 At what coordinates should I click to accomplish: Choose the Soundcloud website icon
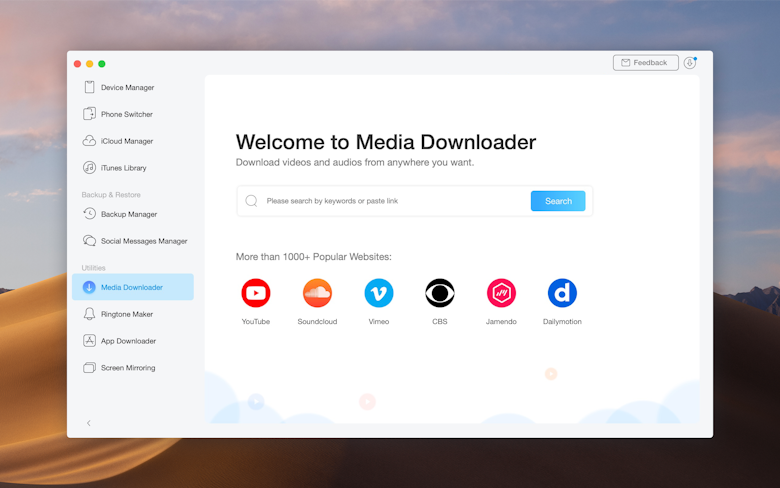pyautogui.click(x=317, y=293)
